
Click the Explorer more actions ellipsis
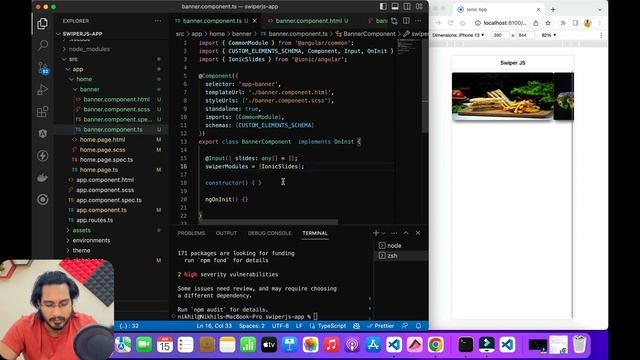[x=158, y=21]
